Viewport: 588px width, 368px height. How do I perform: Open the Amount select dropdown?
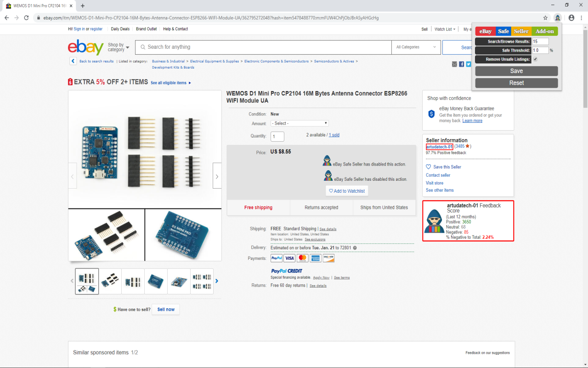[300, 123]
